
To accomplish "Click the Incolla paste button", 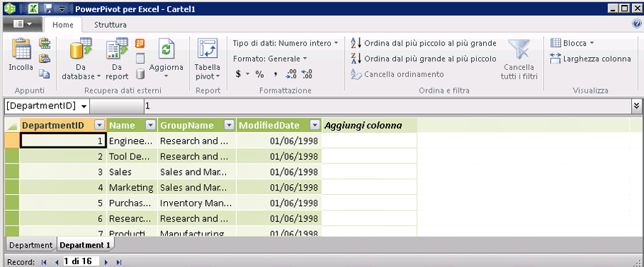I will point(21,54).
